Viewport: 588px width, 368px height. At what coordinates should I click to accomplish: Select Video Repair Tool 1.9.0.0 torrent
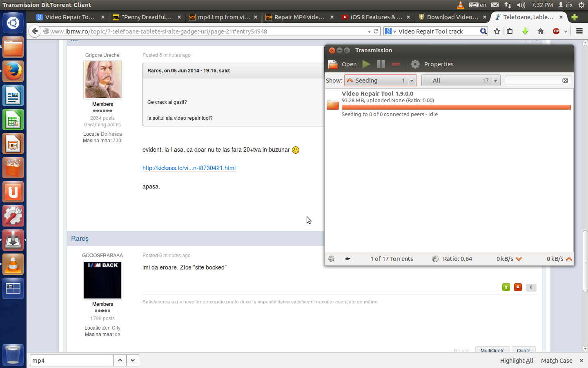point(449,104)
